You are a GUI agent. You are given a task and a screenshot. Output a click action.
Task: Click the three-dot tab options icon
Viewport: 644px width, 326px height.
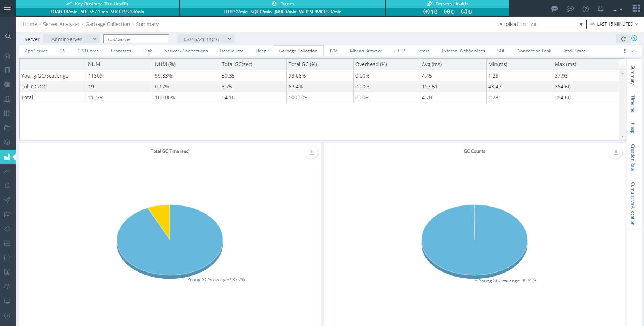pyautogui.click(x=624, y=51)
